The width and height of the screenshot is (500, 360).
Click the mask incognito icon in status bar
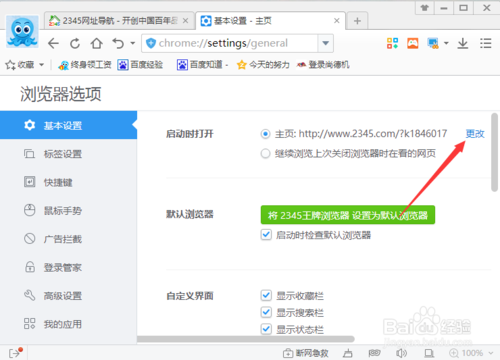(x=374, y=353)
